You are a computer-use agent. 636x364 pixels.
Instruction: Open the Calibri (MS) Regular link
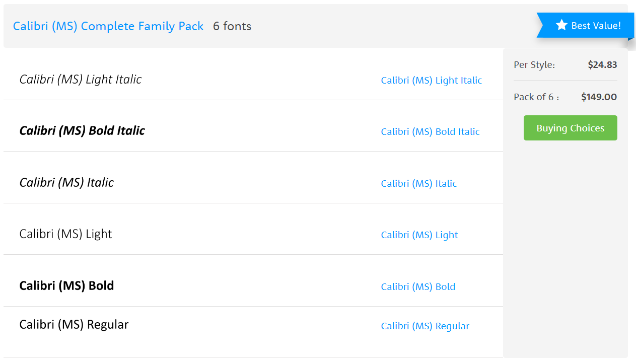(425, 326)
